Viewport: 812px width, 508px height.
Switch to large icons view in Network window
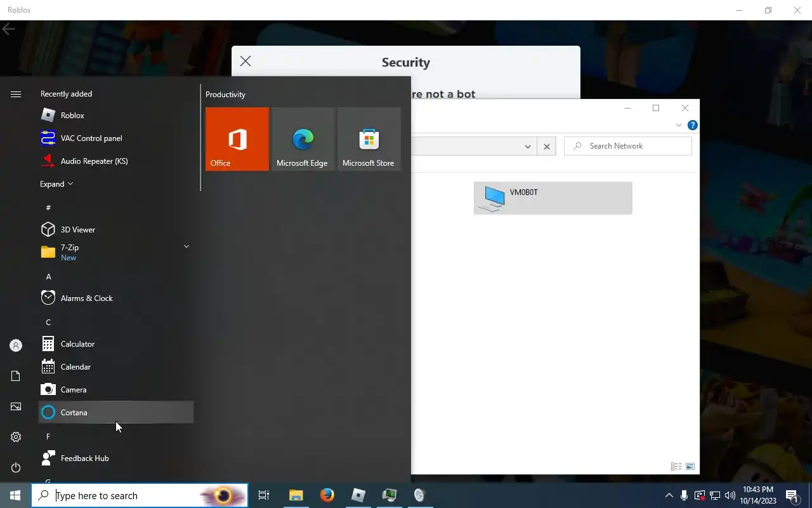pyautogui.click(x=690, y=467)
